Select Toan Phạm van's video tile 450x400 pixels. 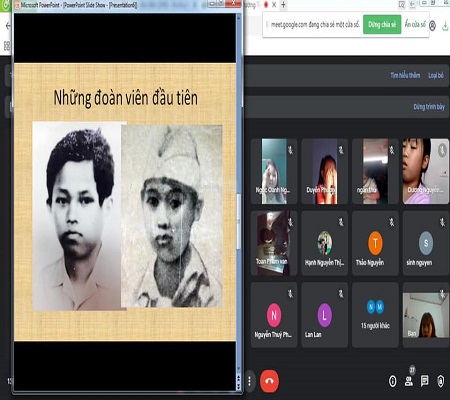pyautogui.click(x=274, y=243)
